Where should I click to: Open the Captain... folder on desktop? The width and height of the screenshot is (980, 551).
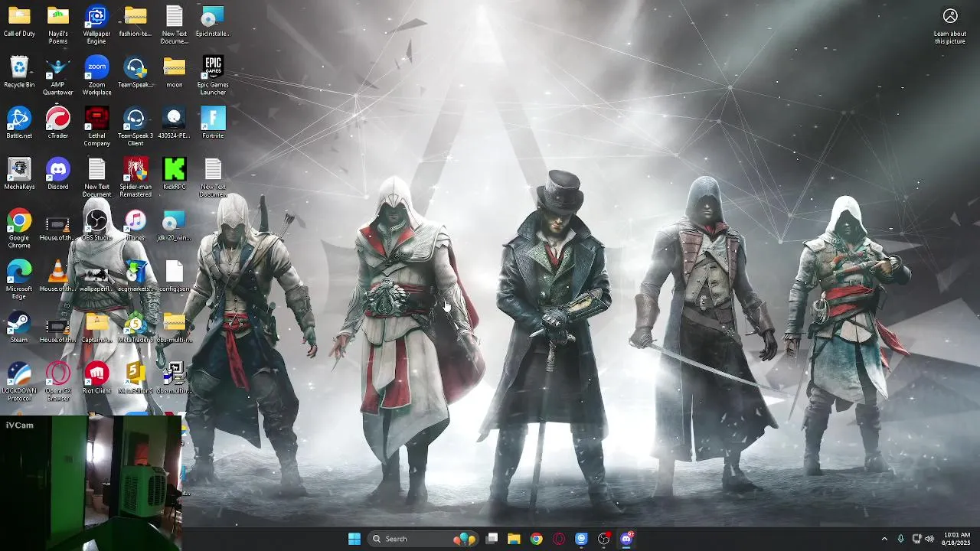[x=96, y=328]
